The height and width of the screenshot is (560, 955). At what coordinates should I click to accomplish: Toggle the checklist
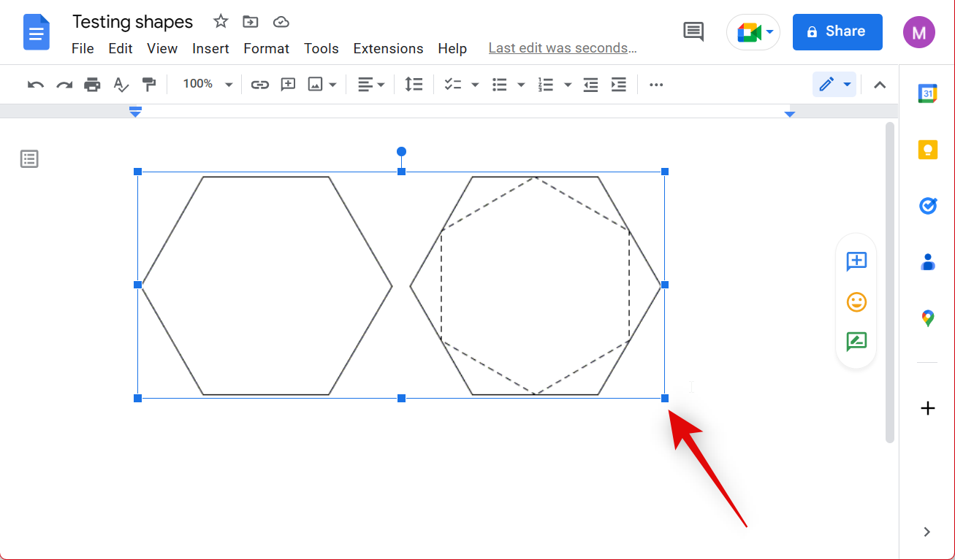(453, 85)
